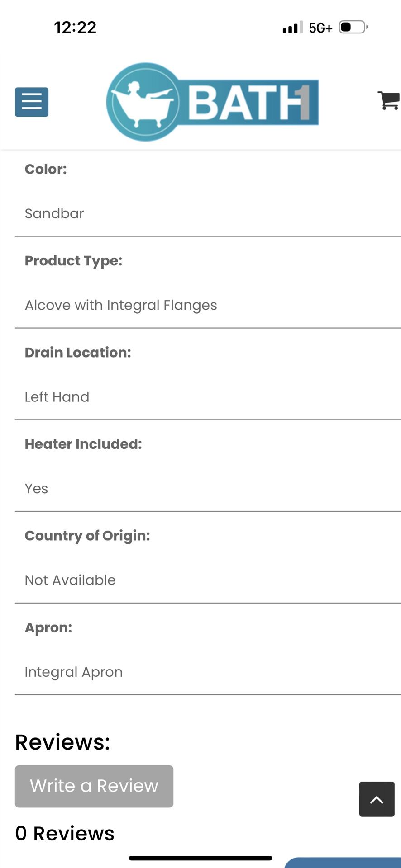Screen dimensions: 401x868
Task: Tap the scroll-to-top arrow button
Action: coord(377,799)
